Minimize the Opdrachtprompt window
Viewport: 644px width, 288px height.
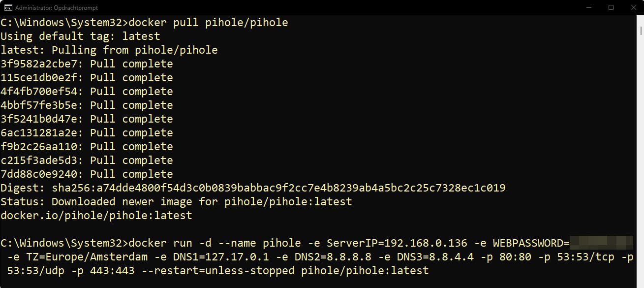click(x=589, y=7)
